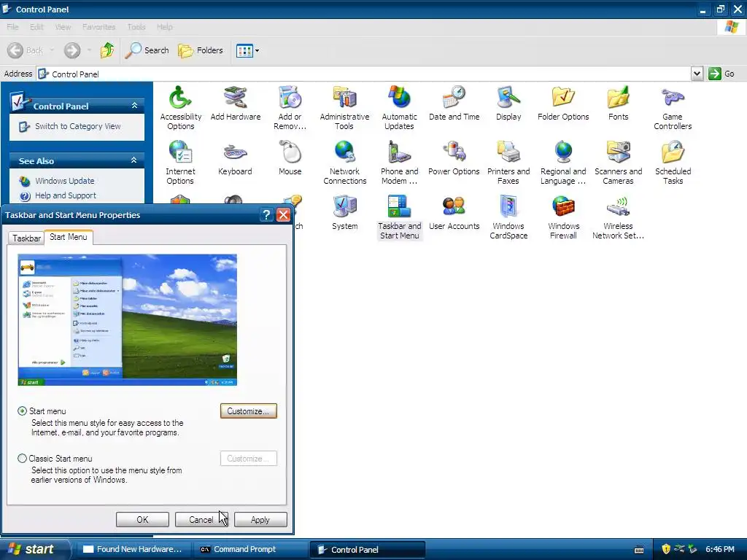Image resolution: width=747 pixels, height=560 pixels.
Task: Open Windows Update link
Action: pos(64,181)
